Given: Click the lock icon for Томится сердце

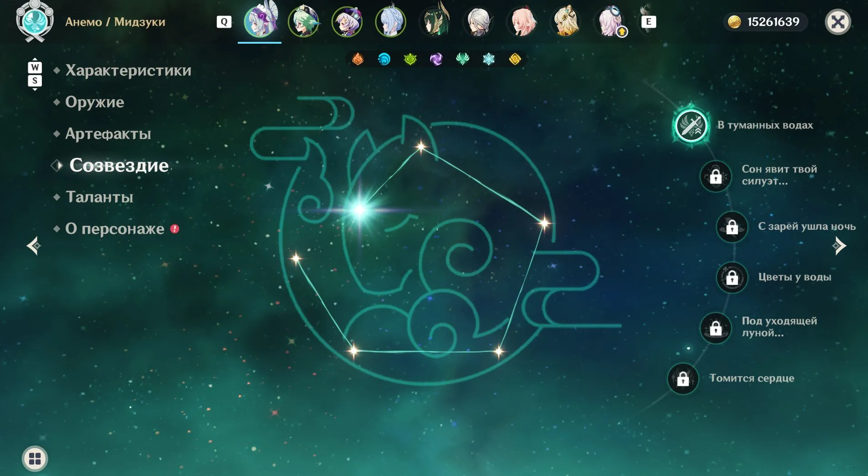Looking at the screenshot, I should click(683, 379).
